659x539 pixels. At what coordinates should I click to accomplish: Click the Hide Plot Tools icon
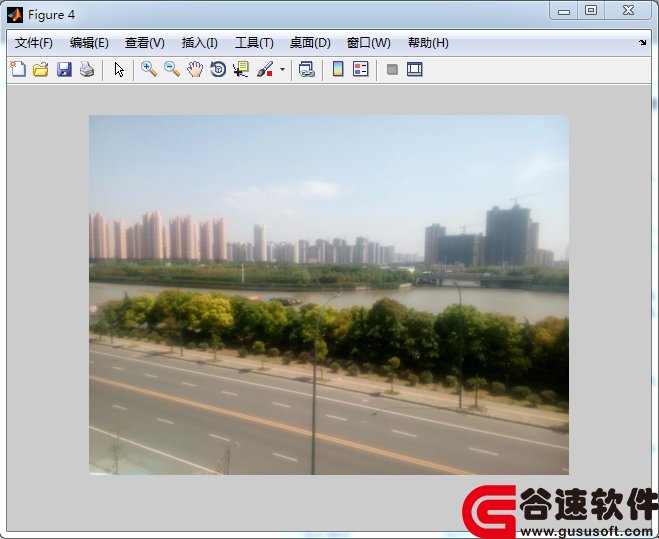coord(392,69)
